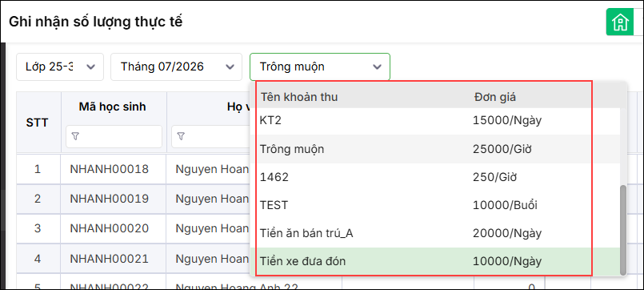Select Tiền xe đưa đón option

(435, 261)
